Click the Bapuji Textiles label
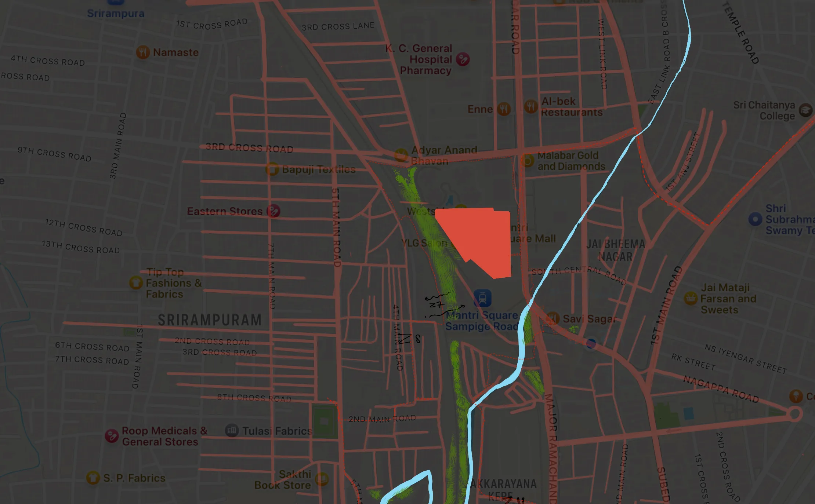 319,169
